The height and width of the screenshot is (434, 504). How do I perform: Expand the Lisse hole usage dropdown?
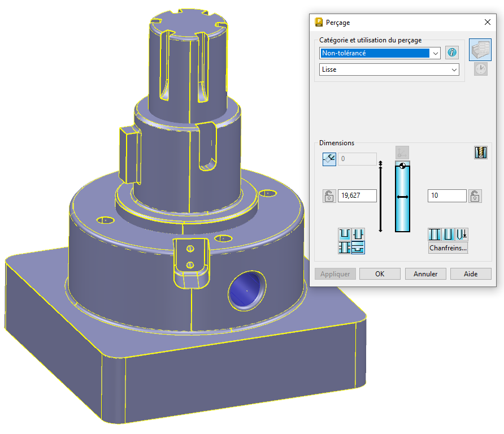(454, 70)
